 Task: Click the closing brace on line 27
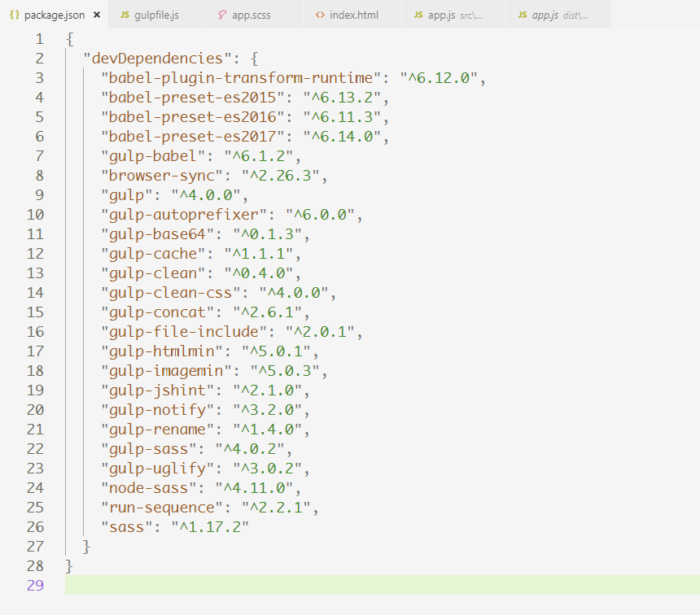click(86, 547)
